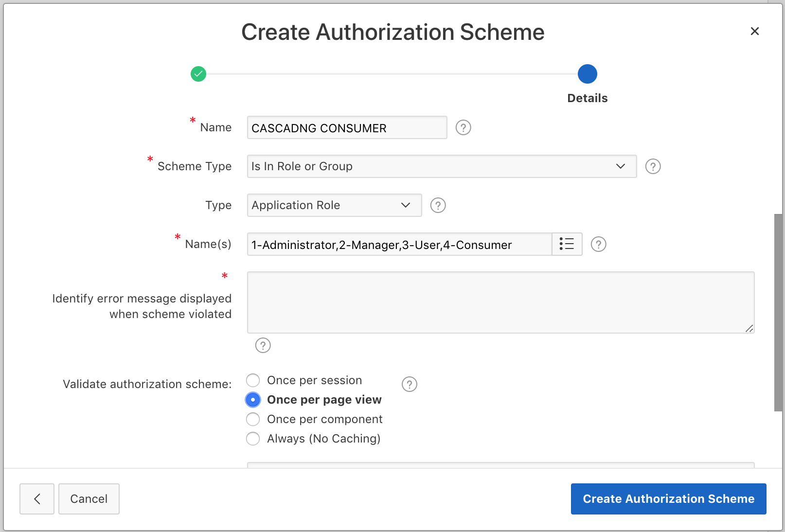Click the completed first wizard step
The width and height of the screenshot is (785, 532).
(198, 74)
